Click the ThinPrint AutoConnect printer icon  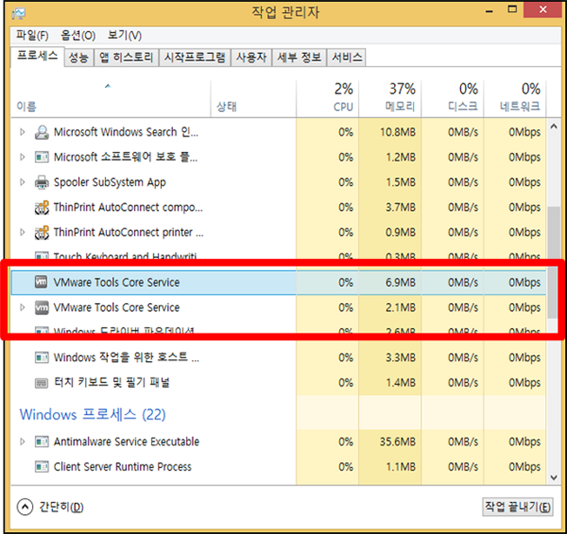tap(42, 232)
